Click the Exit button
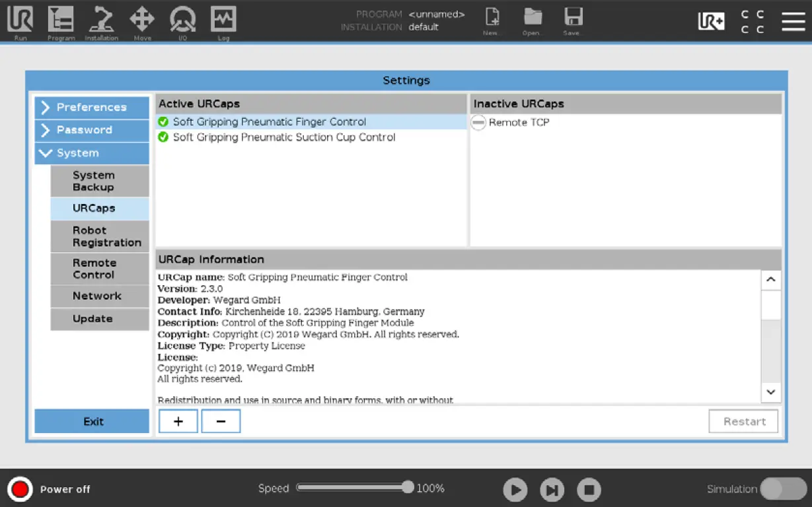The width and height of the screenshot is (812, 507). click(x=92, y=421)
